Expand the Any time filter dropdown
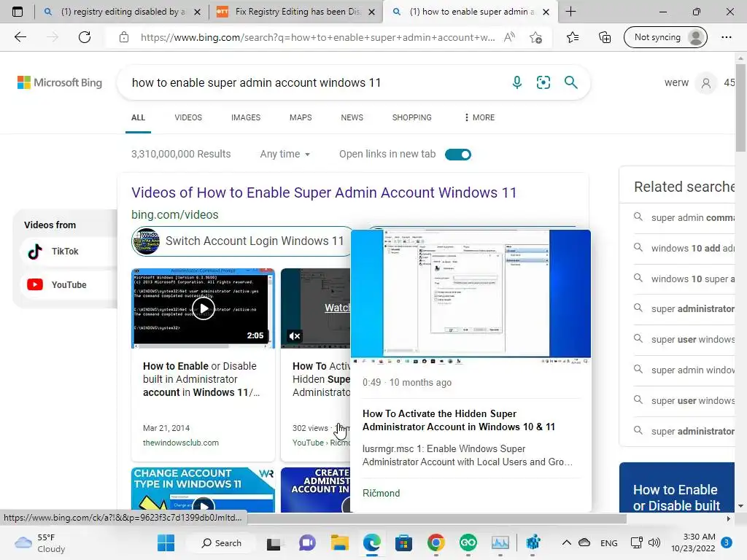Screen dimensions: 747x560 tap(285, 155)
